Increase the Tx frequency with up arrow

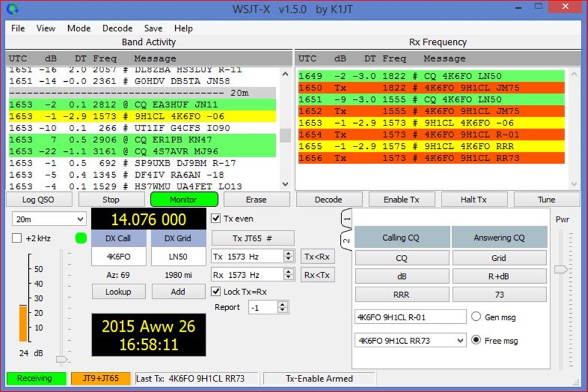pos(288,254)
